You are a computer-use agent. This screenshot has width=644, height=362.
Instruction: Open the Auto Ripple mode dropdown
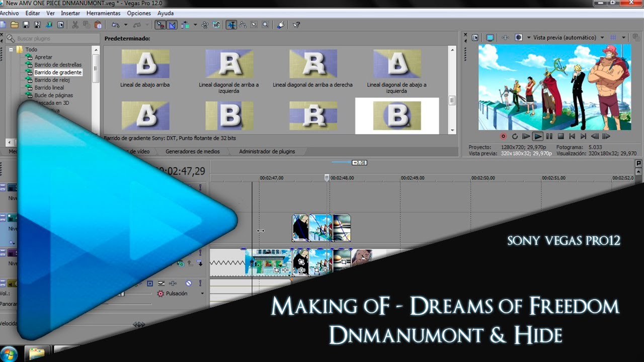coord(195,25)
